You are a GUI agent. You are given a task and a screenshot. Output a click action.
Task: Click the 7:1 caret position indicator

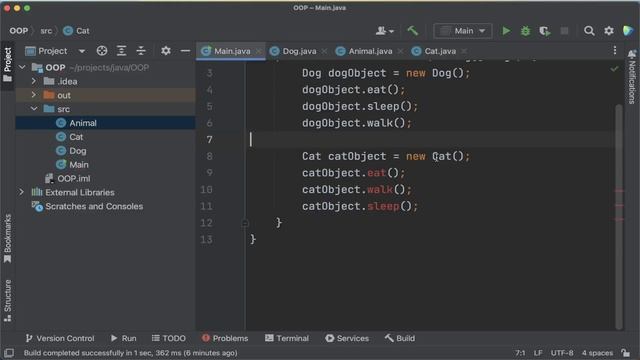point(520,353)
